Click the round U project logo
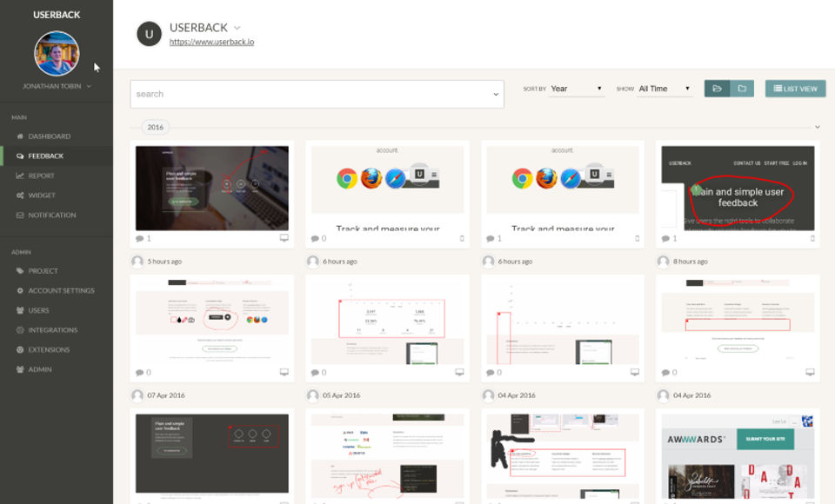The height and width of the screenshot is (504, 835). [149, 34]
